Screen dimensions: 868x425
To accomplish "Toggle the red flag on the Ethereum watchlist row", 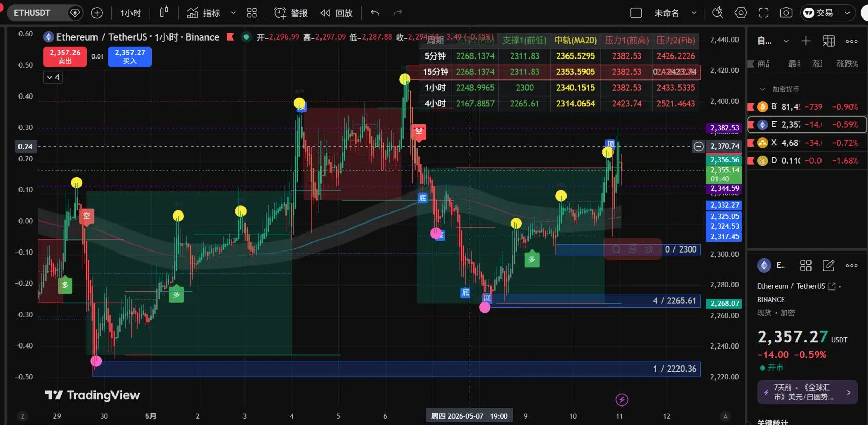I will [x=751, y=125].
